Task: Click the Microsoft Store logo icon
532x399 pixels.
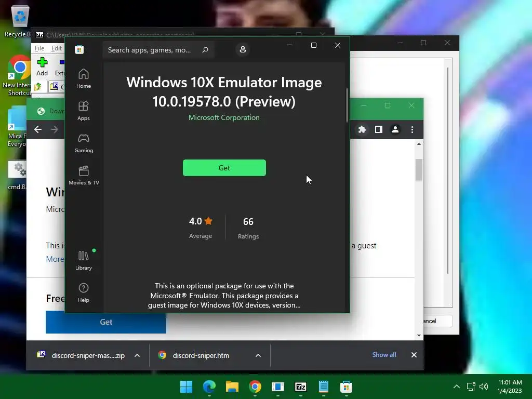Action: pos(79,50)
